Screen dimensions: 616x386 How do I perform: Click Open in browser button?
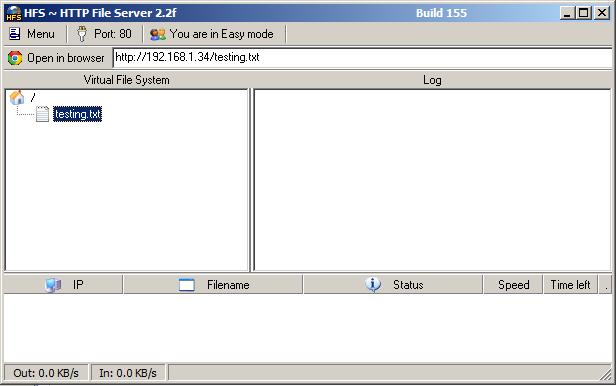(x=56, y=58)
